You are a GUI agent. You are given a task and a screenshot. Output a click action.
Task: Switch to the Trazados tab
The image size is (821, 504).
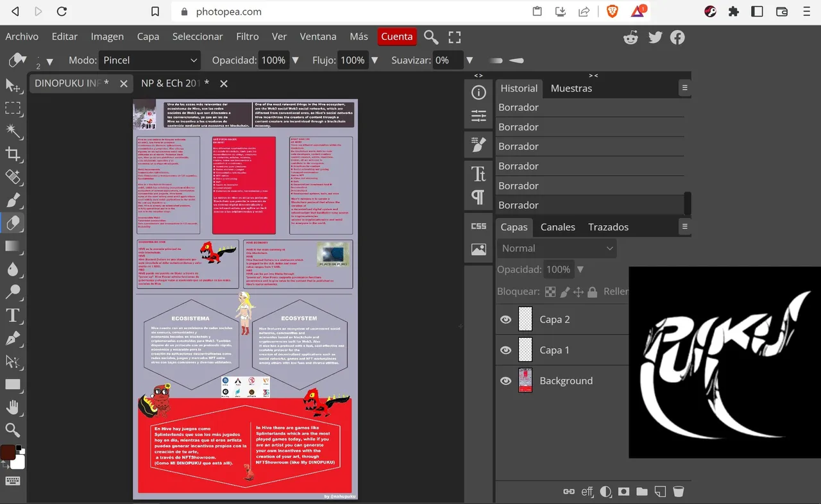pos(609,227)
